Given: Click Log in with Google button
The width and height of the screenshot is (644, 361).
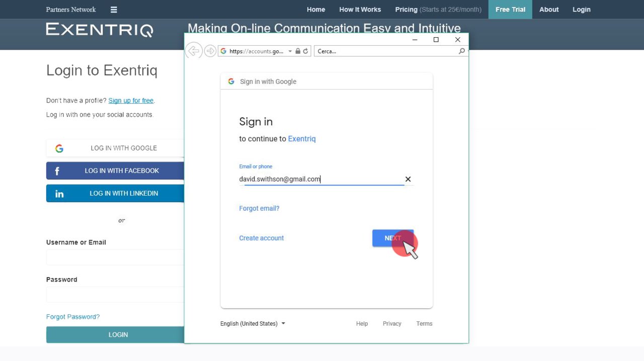Looking at the screenshot, I should coord(115,148).
